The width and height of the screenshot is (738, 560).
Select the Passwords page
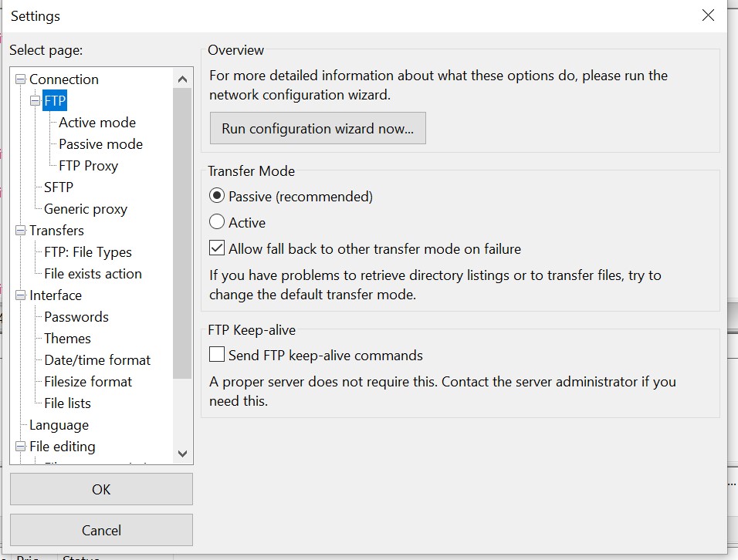coord(76,317)
